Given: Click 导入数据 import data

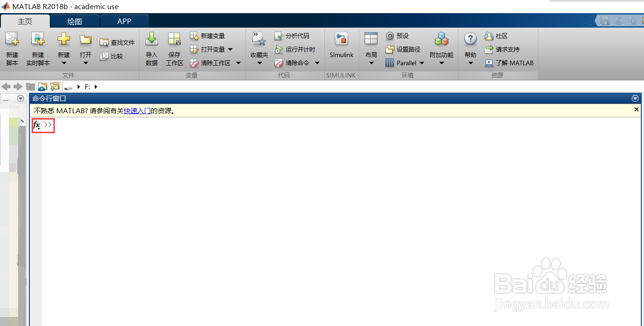Looking at the screenshot, I should 152,49.
